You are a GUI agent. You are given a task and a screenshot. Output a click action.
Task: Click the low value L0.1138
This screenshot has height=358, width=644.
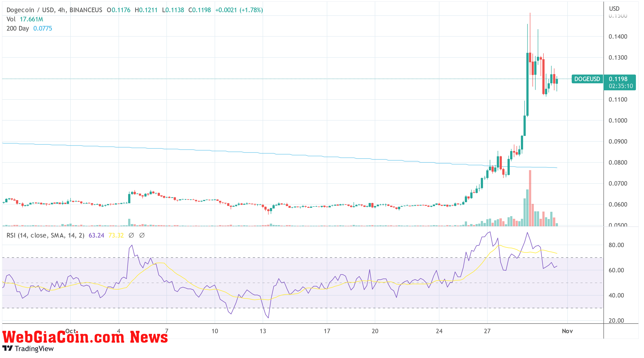click(x=173, y=10)
